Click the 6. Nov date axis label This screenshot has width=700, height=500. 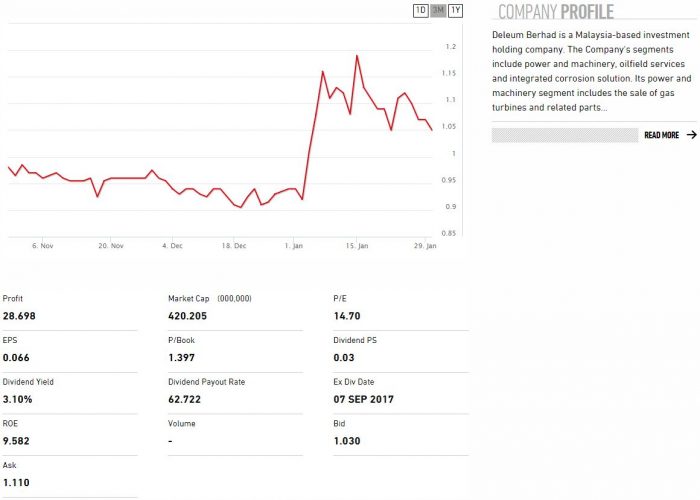(42, 245)
